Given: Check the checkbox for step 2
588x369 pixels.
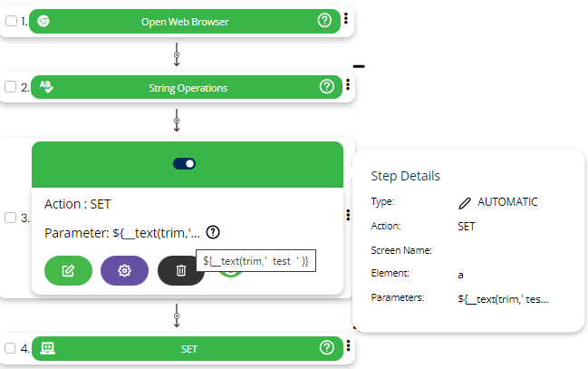Looking at the screenshot, I should click(11, 87).
